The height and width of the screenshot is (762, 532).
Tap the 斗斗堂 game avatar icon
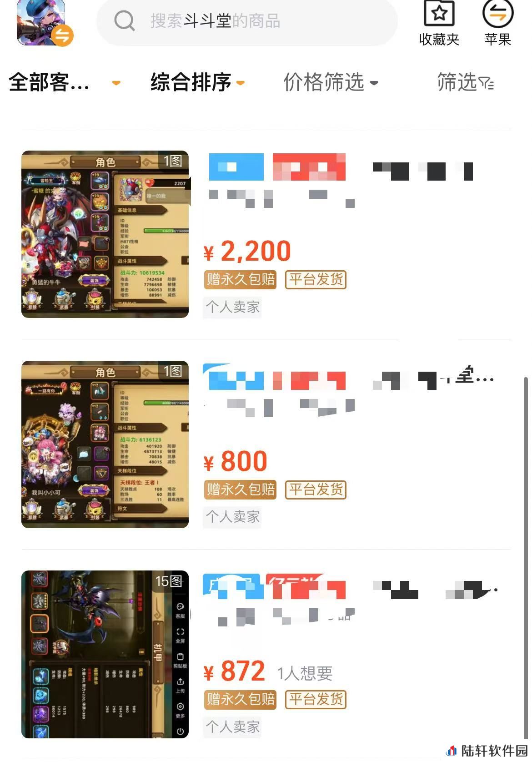(44, 23)
